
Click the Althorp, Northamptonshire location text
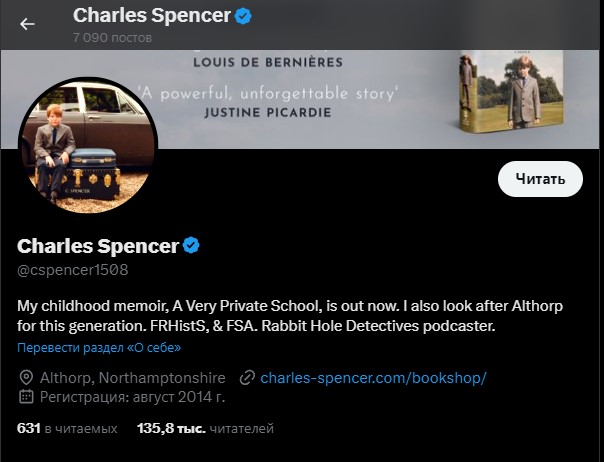tap(134, 378)
